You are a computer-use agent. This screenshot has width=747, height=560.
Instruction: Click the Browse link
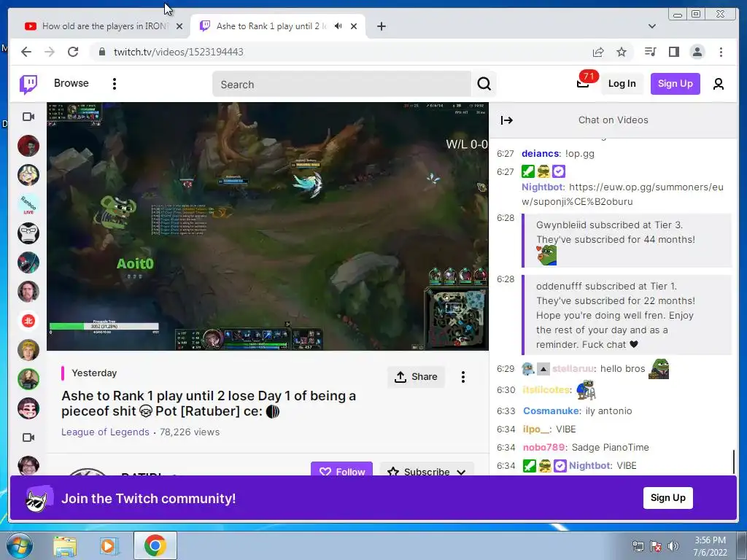click(71, 83)
